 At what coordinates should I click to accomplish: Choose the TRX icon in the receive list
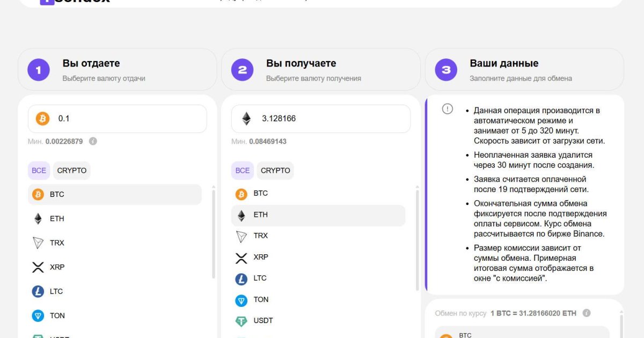click(x=241, y=236)
